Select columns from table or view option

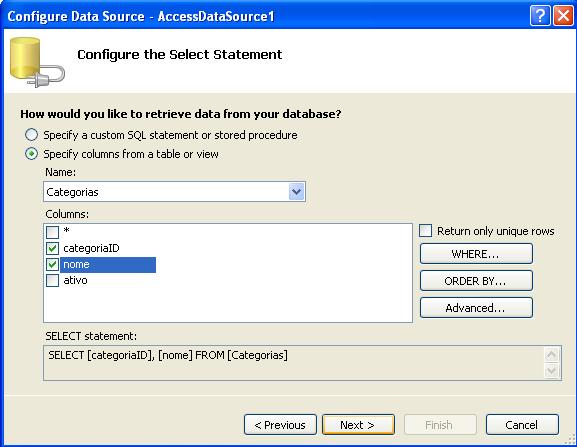pos(32,154)
